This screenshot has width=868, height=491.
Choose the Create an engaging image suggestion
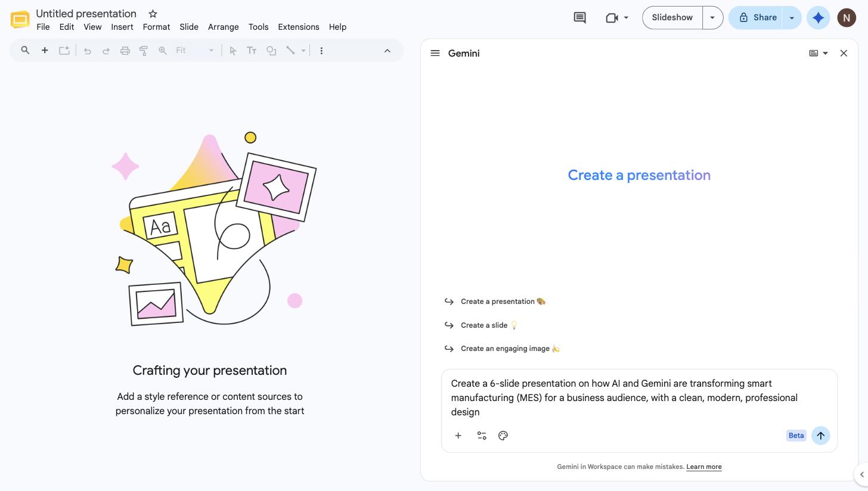tap(502, 349)
